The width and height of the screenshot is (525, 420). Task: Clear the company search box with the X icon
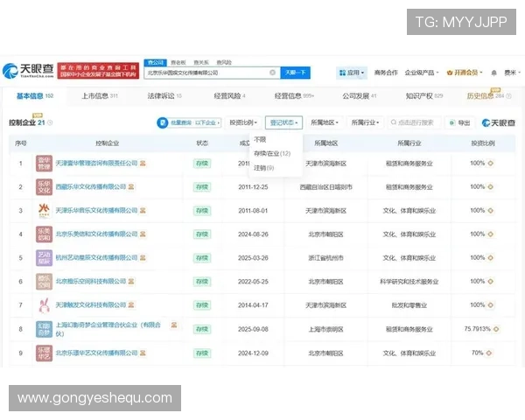(x=272, y=73)
